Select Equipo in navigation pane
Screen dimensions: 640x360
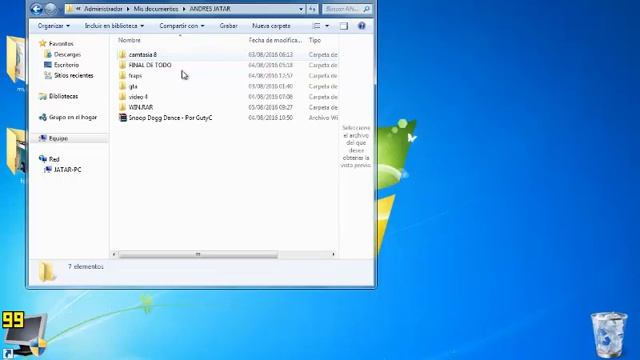(x=58, y=138)
